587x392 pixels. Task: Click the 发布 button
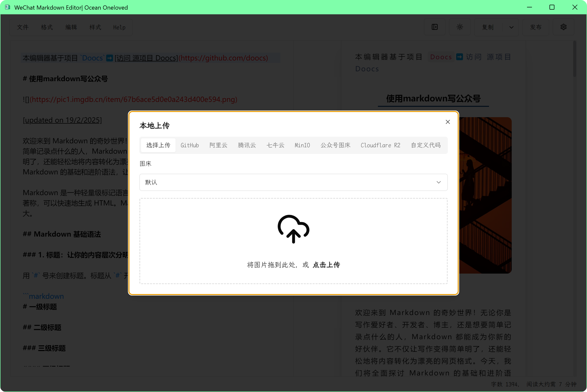(536, 27)
